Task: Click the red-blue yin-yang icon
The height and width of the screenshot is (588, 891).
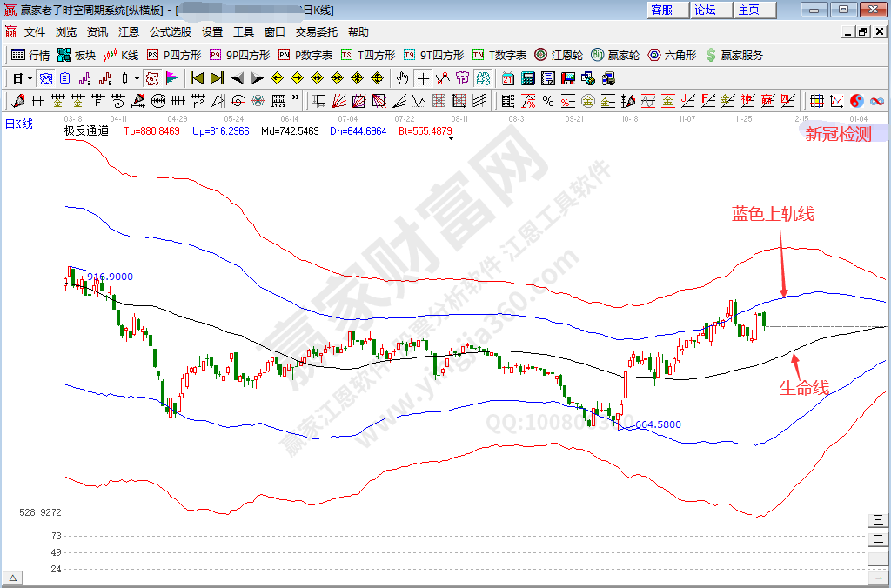Action: click(856, 100)
